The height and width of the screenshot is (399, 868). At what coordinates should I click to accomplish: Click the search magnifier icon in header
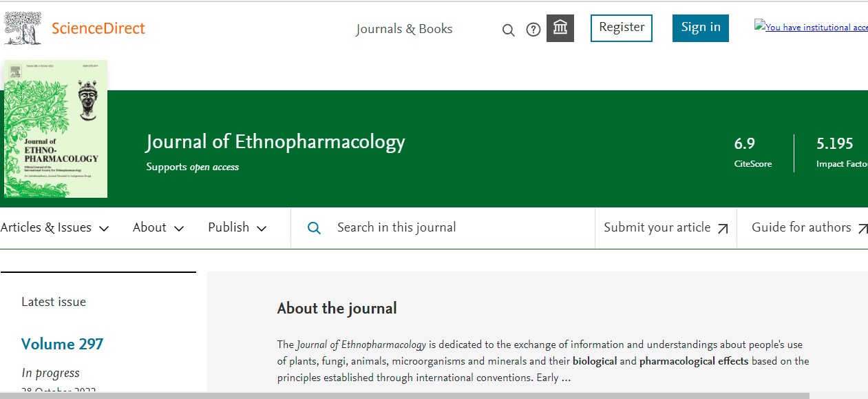(x=509, y=30)
